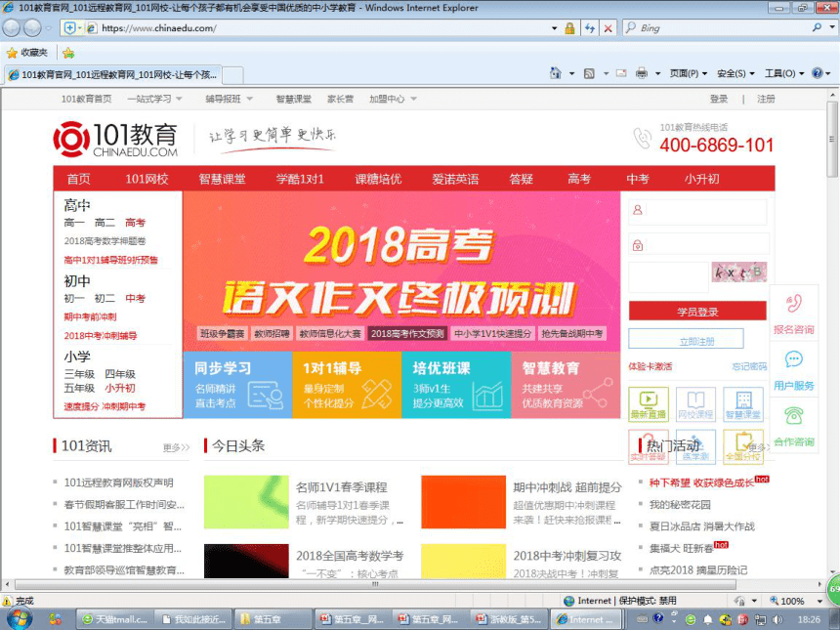Click the red 学员登录 button
840x630 pixels.
(x=697, y=312)
